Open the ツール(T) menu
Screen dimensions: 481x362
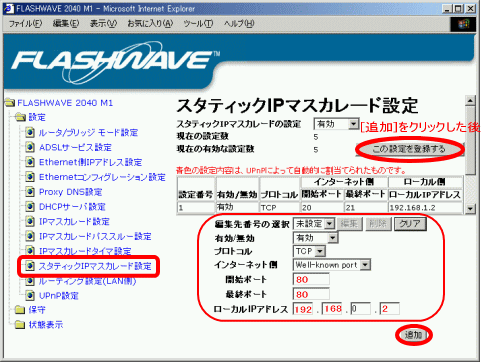click(198, 24)
